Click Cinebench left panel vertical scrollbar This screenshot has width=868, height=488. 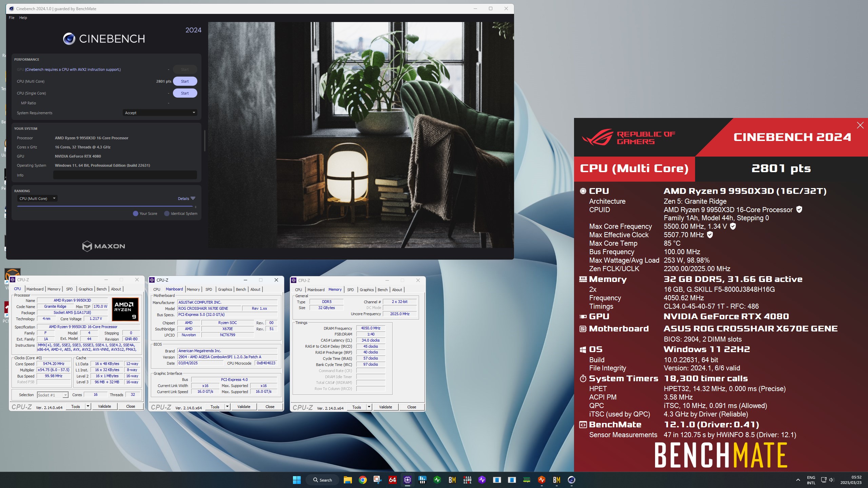point(204,140)
